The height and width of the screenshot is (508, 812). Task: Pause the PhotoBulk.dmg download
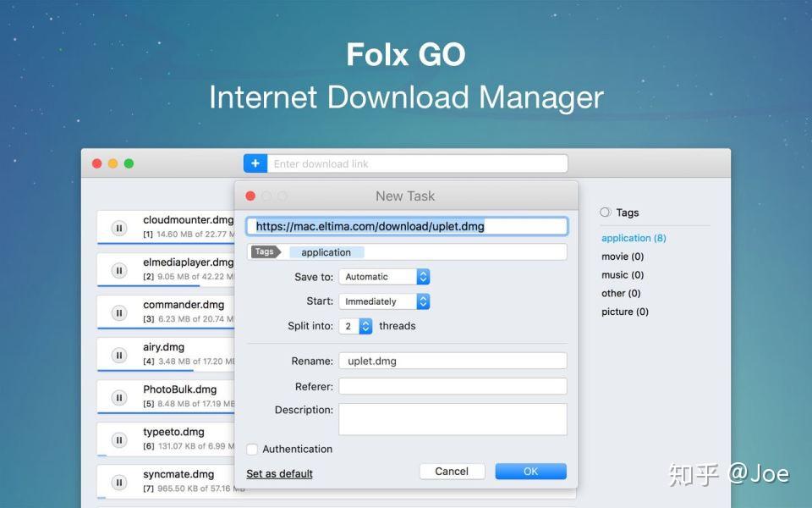pyautogui.click(x=118, y=395)
